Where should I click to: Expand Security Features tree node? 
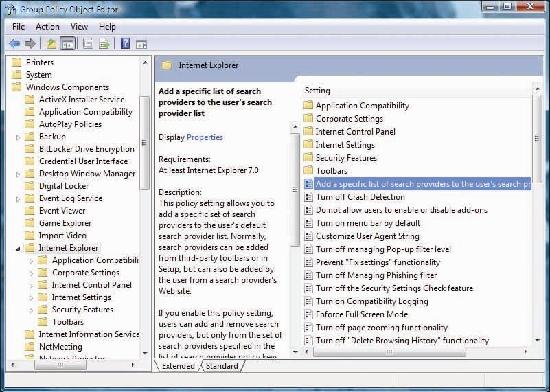[31, 310]
